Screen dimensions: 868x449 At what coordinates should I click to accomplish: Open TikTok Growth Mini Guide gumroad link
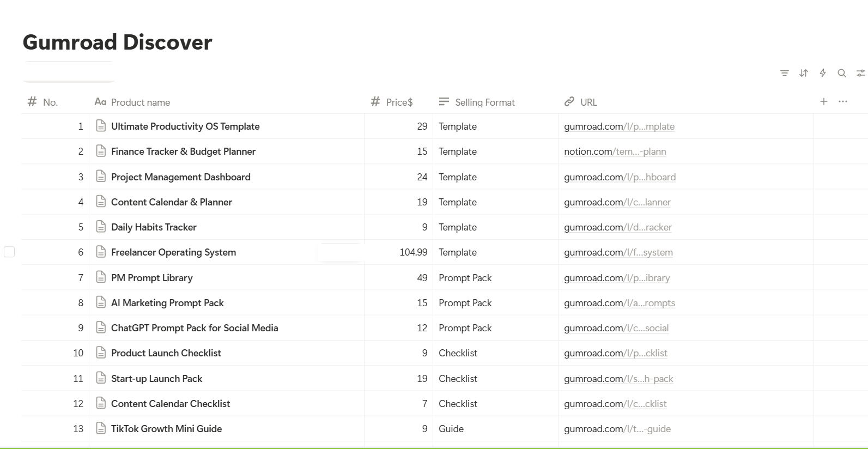[x=617, y=429]
